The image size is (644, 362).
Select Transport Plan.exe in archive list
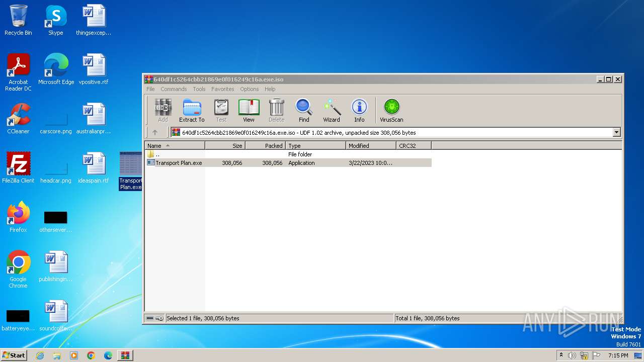point(288,163)
